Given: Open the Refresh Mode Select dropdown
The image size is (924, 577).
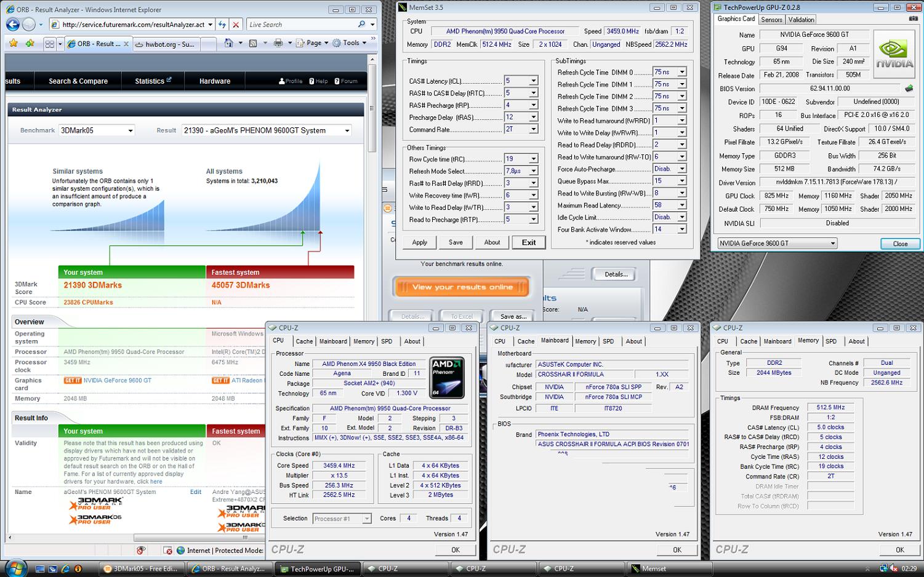Looking at the screenshot, I should [534, 171].
